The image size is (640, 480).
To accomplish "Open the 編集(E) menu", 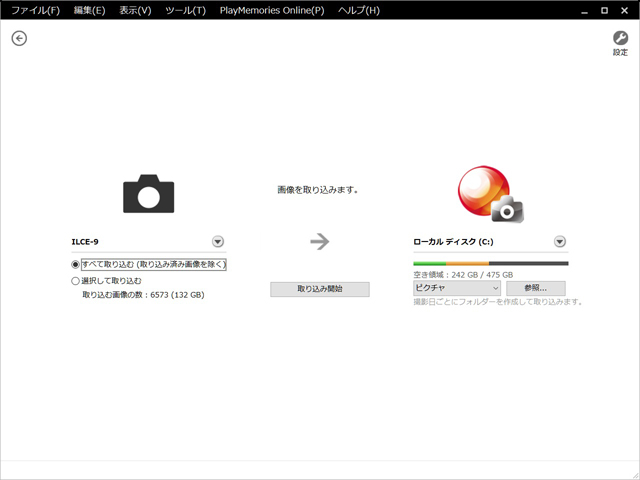I will point(89,10).
